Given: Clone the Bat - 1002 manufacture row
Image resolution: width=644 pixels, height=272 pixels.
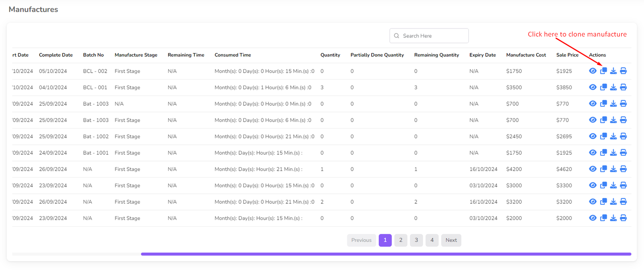Looking at the screenshot, I should click(x=603, y=136).
